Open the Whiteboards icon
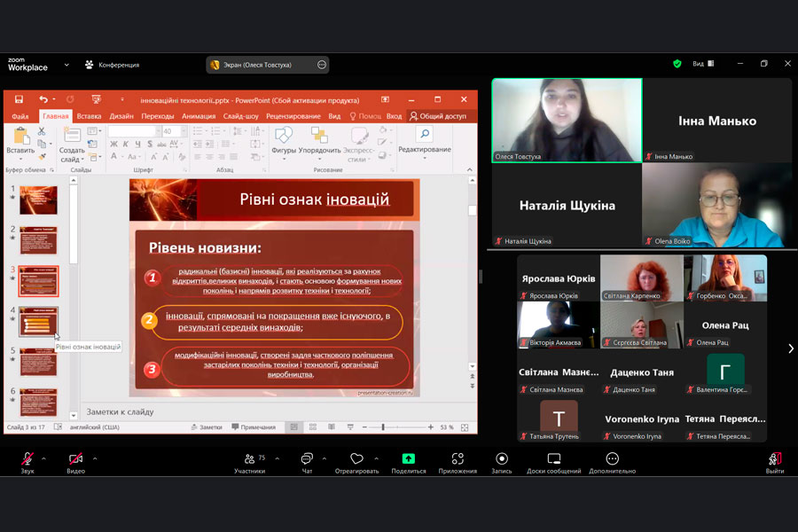Viewport: 798px width, 532px height. pyautogui.click(x=553, y=459)
